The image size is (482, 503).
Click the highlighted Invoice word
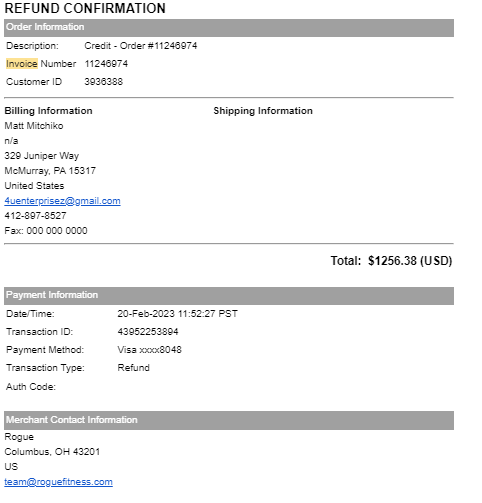(x=22, y=64)
